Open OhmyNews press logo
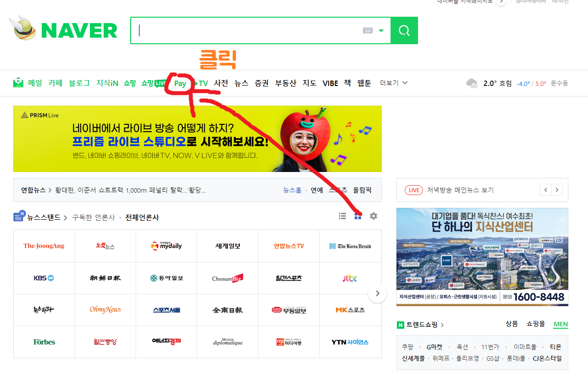The image size is (588, 372). tap(106, 310)
